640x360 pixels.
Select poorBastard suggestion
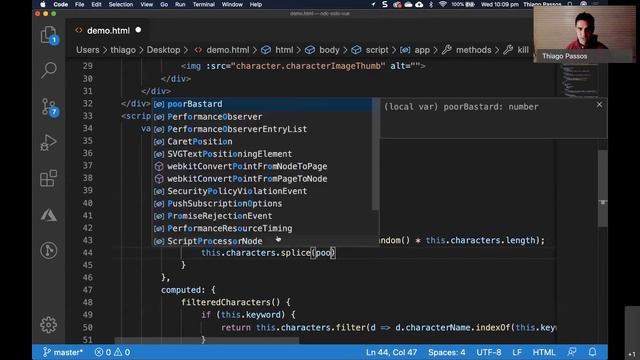(262, 104)
